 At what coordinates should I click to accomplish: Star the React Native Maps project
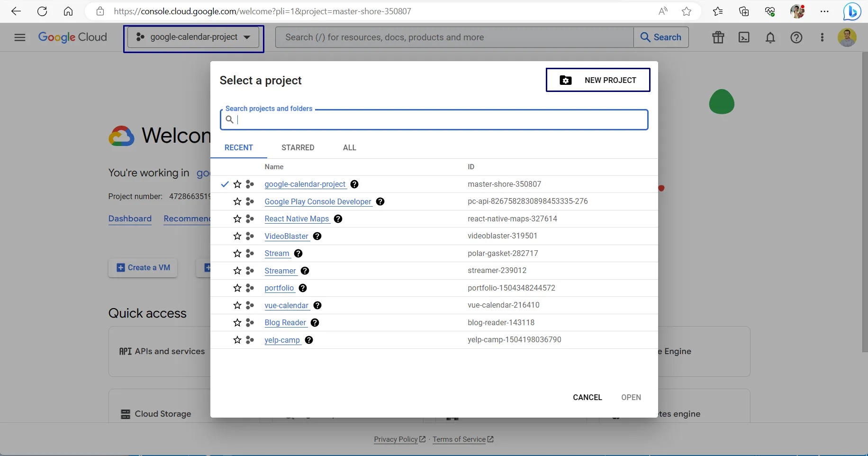tap(237, 219)
